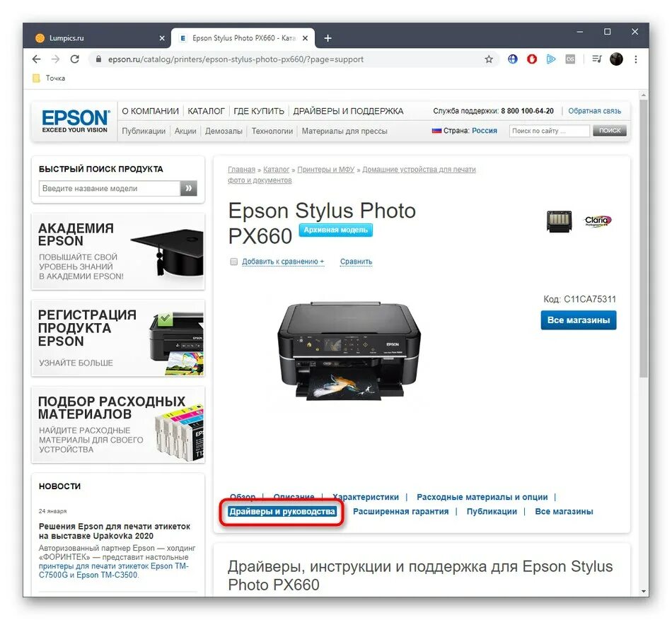Open the Расширенная гарантия tab
This screenshot has width=672, height=620.
[x=400, y=512]
